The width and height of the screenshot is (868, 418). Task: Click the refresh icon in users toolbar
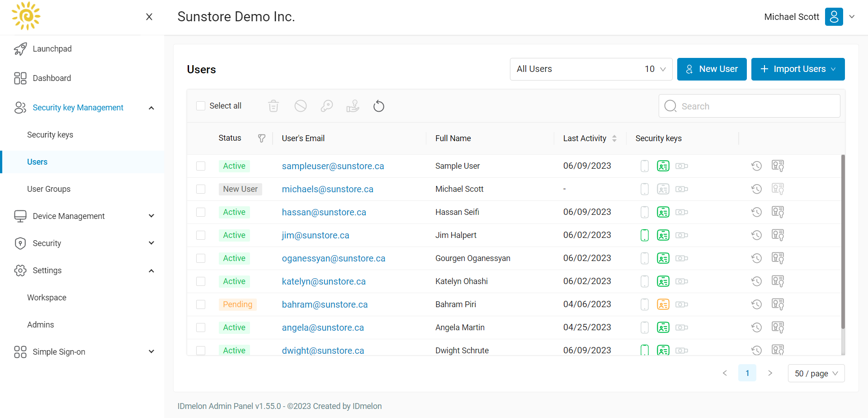[x=379, y=106]
